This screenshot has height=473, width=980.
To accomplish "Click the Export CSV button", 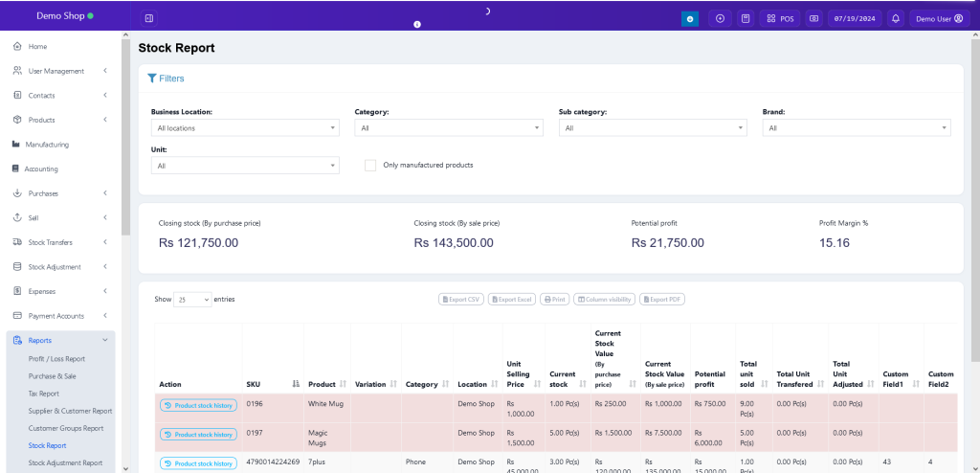I will pos(460,300).
